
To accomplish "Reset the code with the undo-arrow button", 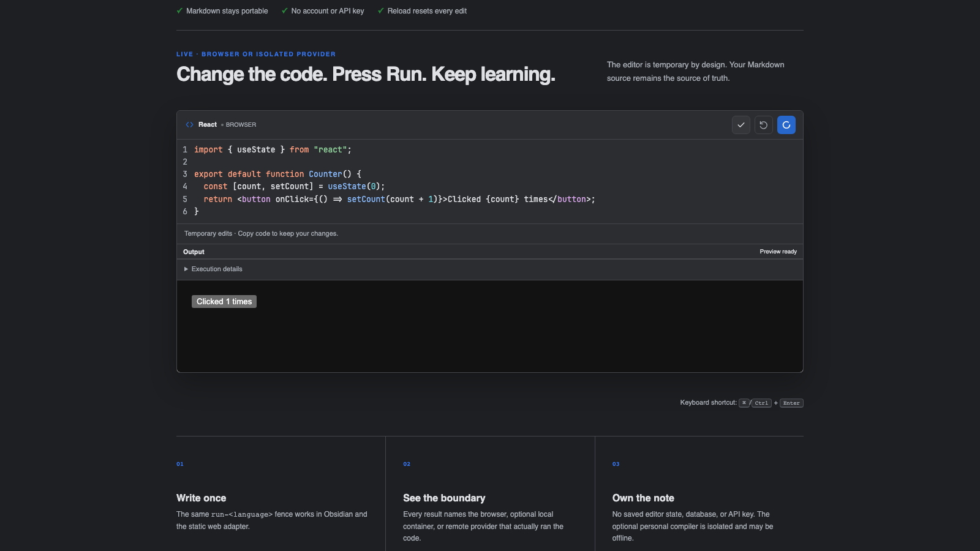I will pos(764,125).
